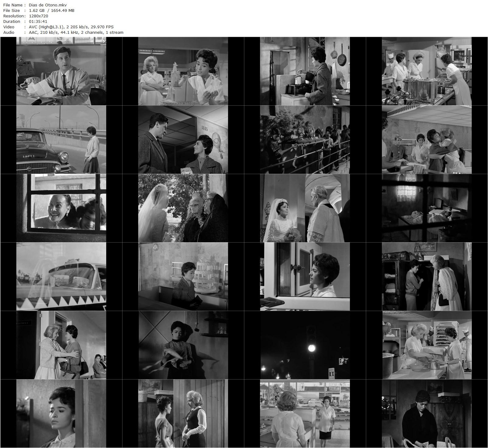Viewport: 488px width, 448px height.
Task: Select close-up thumbnail of downcast woman's face
Action: click(61, 414)
